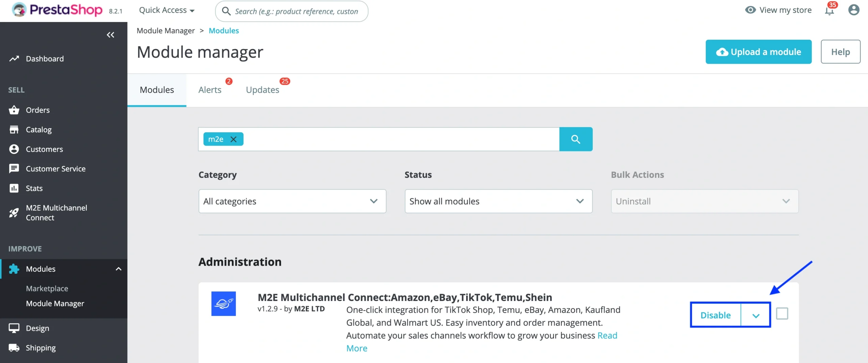
Task: Click the Upload a module button
Action: point(758,52)
